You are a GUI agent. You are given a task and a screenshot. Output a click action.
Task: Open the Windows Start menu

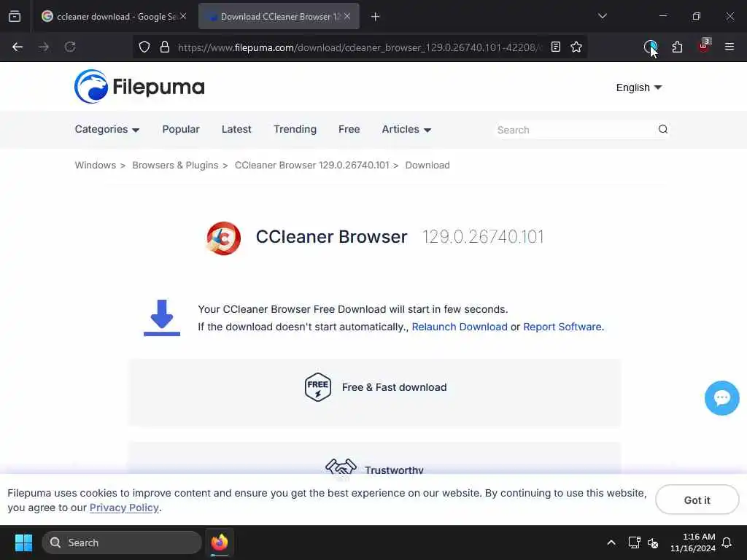[x=23, y=542]
